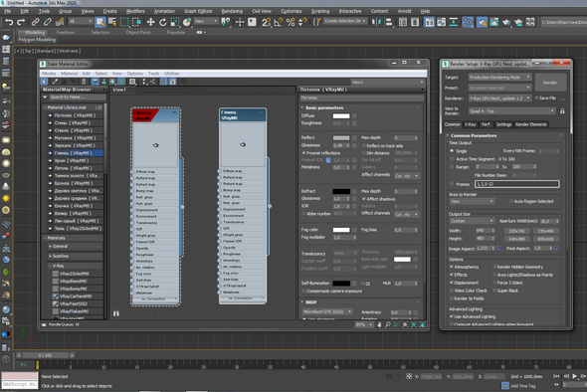Collapse the Basic parameters rollout
This screenshot has height=392, width=587.
click(324, 107)
